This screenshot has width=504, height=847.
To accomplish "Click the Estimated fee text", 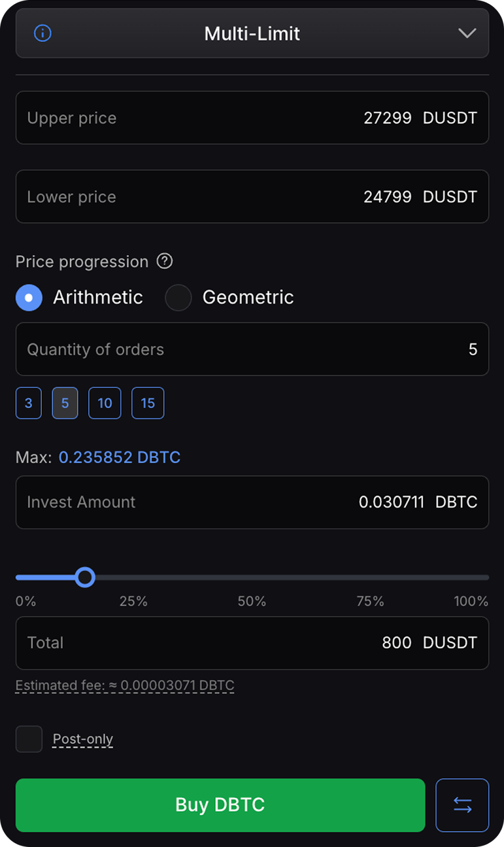I will [125, 686].
